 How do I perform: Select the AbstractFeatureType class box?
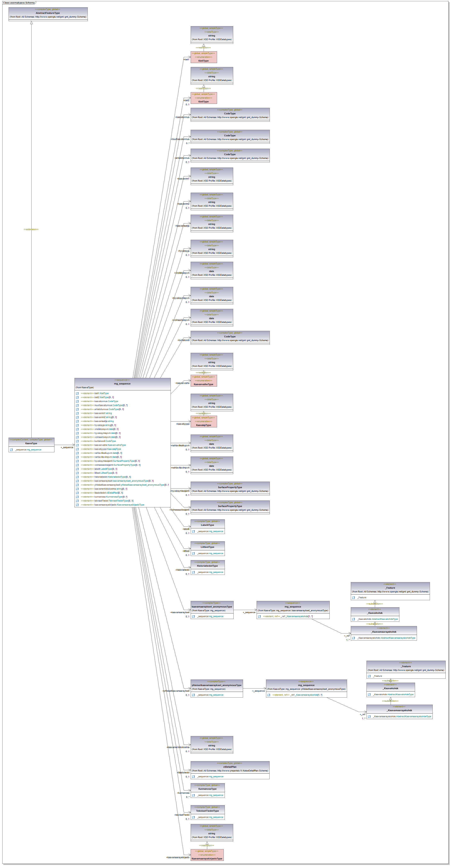[x=48, y=13]
